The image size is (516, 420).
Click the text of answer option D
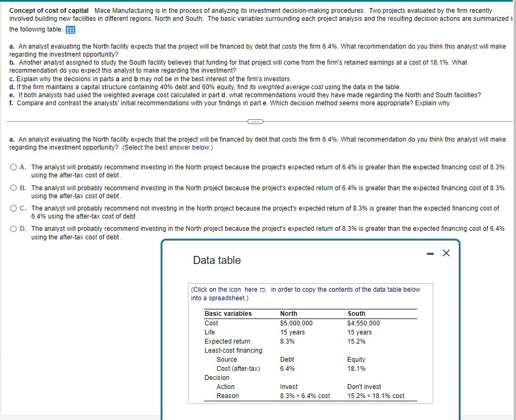pos(268,233)
